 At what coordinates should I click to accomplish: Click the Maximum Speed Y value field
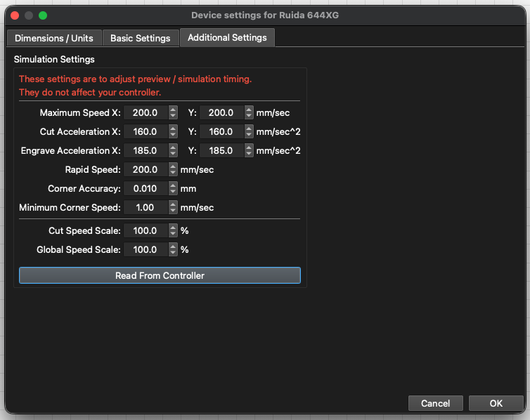221,112
